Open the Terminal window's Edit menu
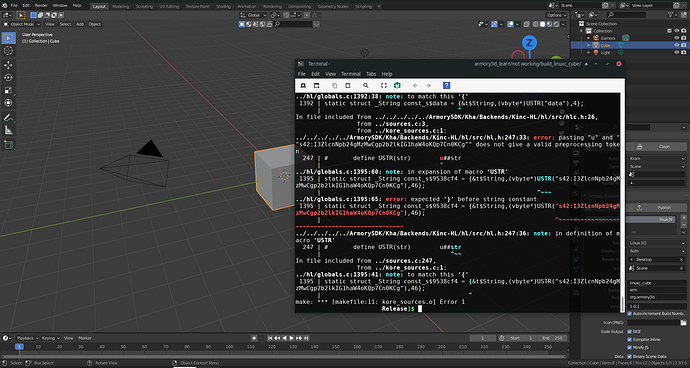The height and width of the screenshot is (368, 690). [x=316, y=74]
